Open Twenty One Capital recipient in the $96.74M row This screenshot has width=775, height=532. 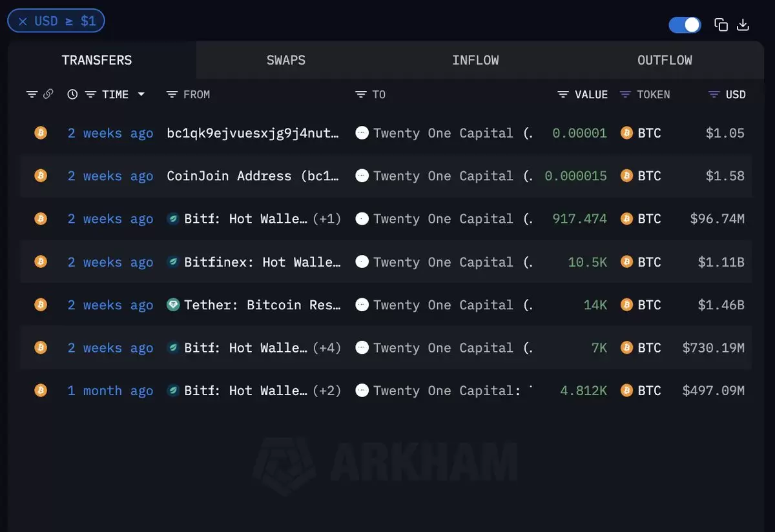[453, 219]
